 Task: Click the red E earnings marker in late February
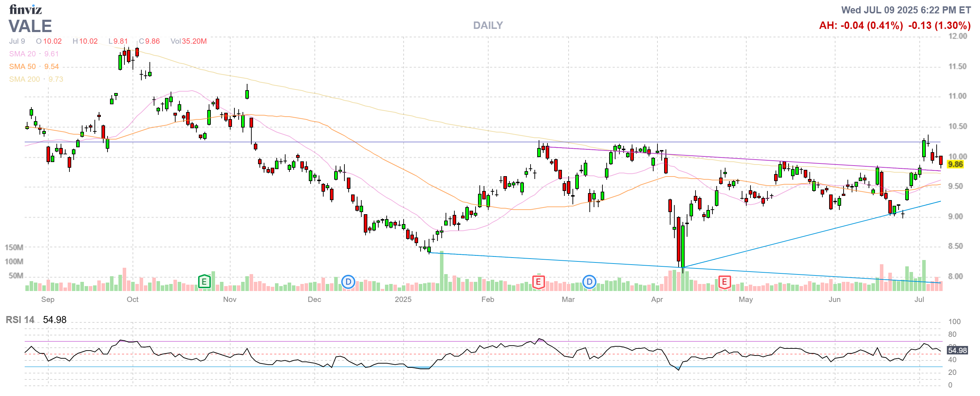(x=538, y=281)
